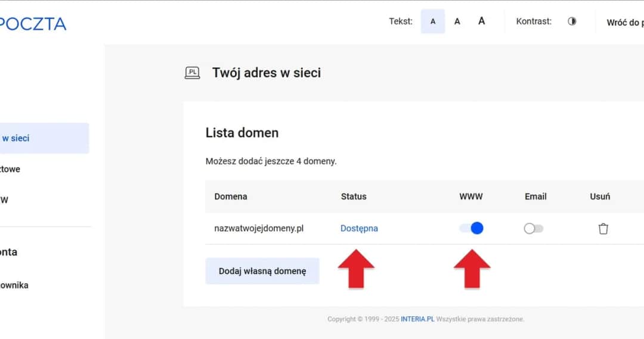This screenshot has height=339, width=644.
Task: Click the Lista domen heading
Action: pyautogui.click(x=242, y=133)
